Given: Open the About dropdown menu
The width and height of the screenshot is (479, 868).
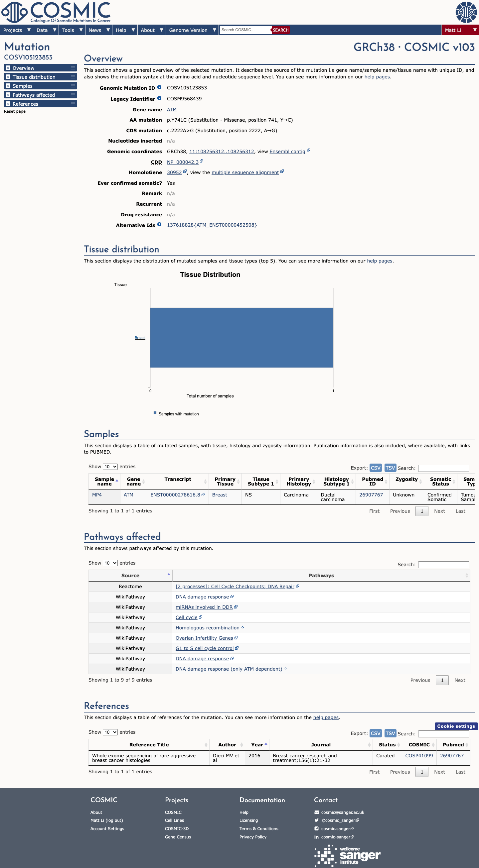Looking at the screenshot, I should tap(151, 30).
